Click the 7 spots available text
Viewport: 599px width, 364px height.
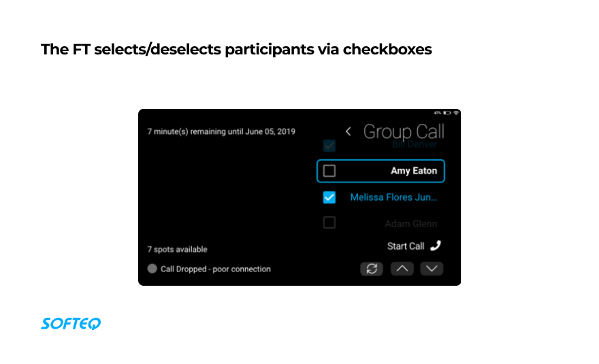pos(177,250)
